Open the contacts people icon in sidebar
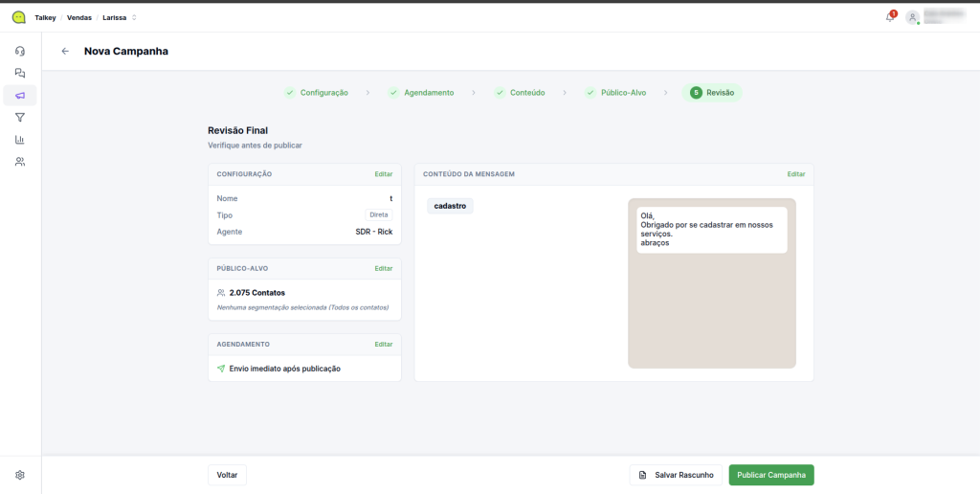The width and height of the screenshot is (980, 494). [x=20, y=162]
